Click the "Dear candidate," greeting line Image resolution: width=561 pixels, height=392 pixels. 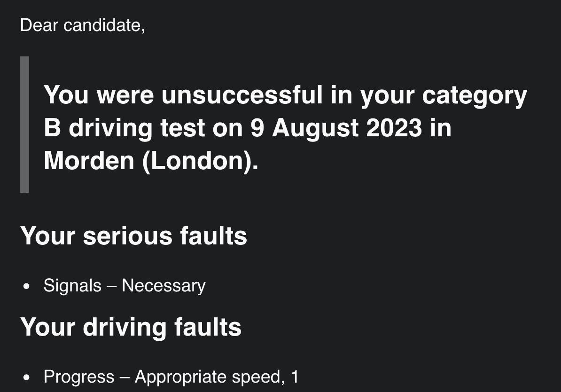tap(83, 25)
